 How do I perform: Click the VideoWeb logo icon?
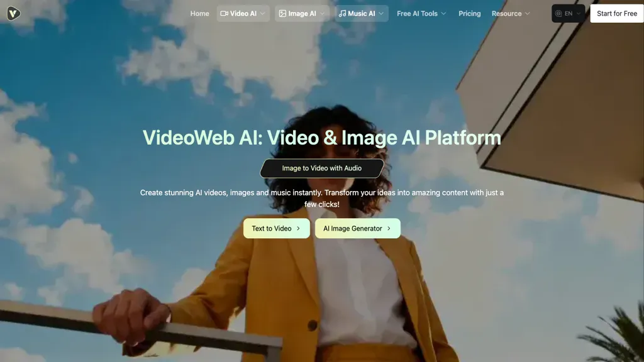click(x=13, y=13)
